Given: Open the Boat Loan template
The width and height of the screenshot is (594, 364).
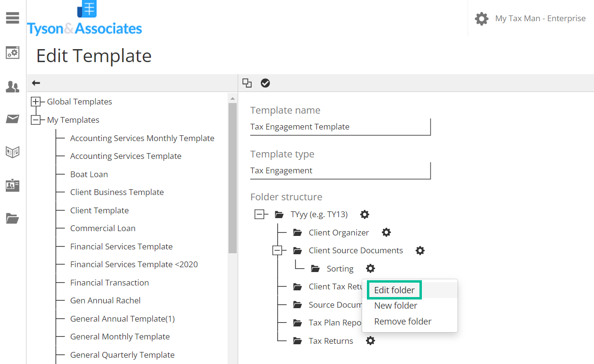Looking at the screenshot, I should tap(89, 174).
